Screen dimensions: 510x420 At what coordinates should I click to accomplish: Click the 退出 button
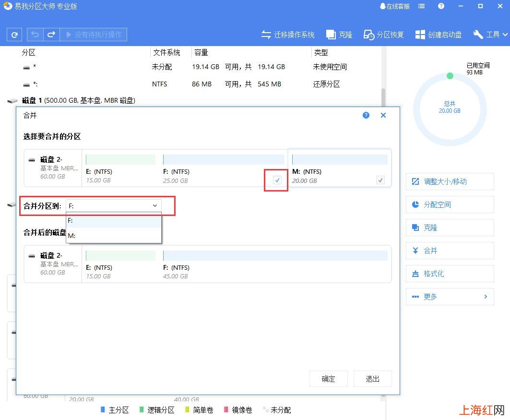point(372,379)
